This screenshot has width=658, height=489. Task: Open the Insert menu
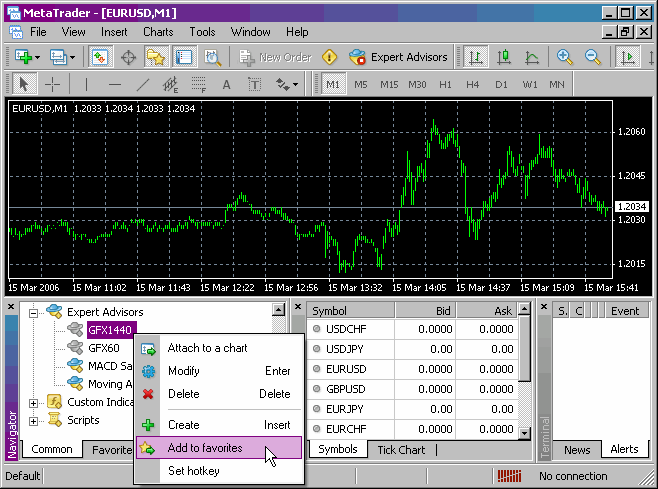(114, 32)
